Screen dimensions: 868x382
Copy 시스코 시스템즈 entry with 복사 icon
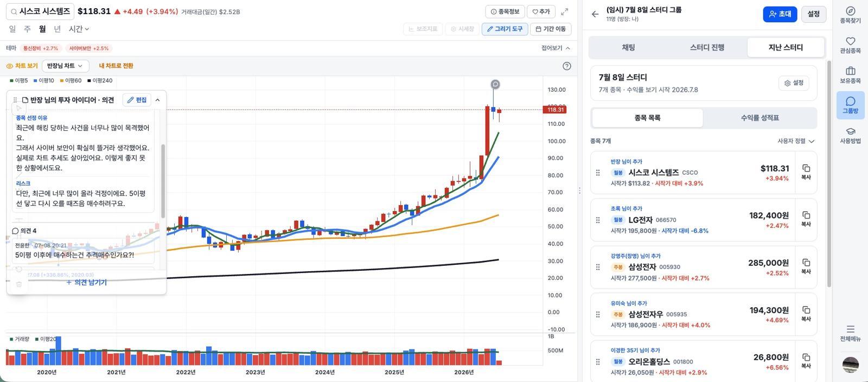(x=806, y=172)
